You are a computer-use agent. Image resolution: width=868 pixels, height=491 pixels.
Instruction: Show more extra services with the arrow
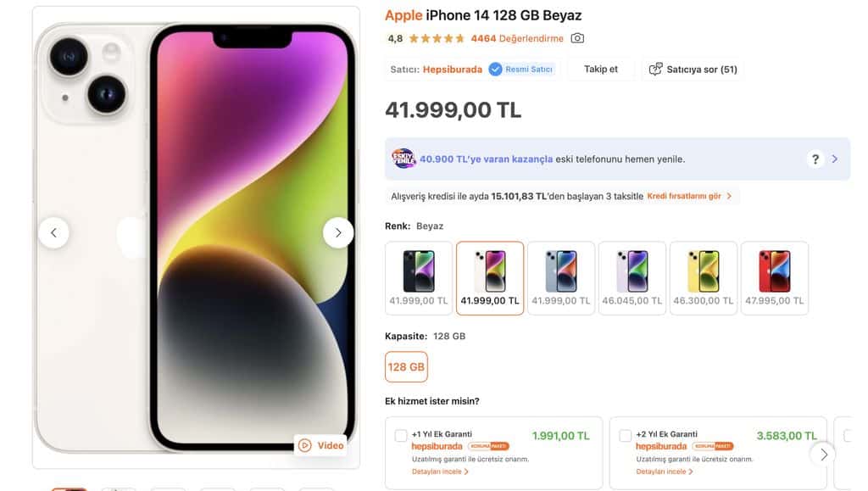(824, 455)
